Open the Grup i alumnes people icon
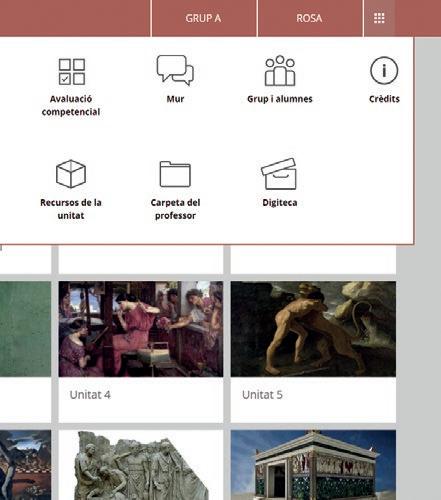Image resolution: width=441 pixels, height=500 pixels. click(x=280, y=71)
